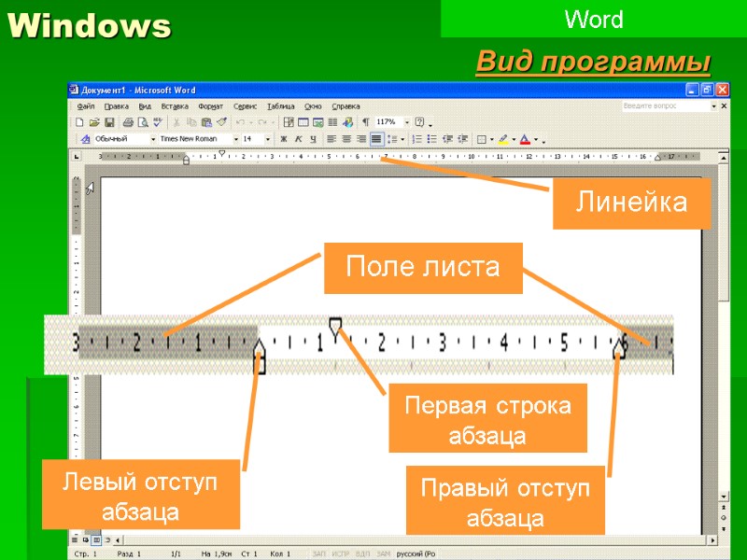The height and width of the screenshot is (560, 747).
Task: Open the Word Help question icon
Action: pos(419,122)
